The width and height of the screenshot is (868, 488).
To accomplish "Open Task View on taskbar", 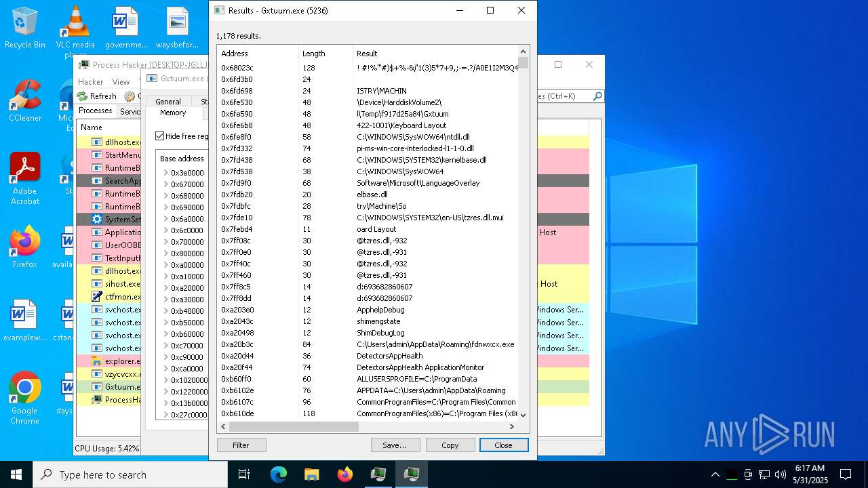I will point(244,474).
